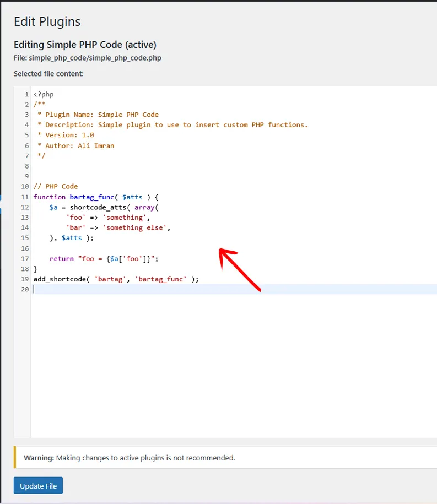Screen dimensions: 437x504
Task: Click line number 11 in the gutter
Action: pos(25,197)
